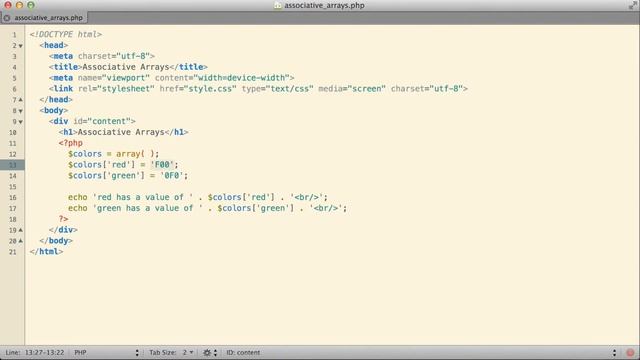The height and width of the screenshot is (360, 640).
Task: Click the 'Line: 13:27-13:22' status entry
Action: [x=35, y=353]
